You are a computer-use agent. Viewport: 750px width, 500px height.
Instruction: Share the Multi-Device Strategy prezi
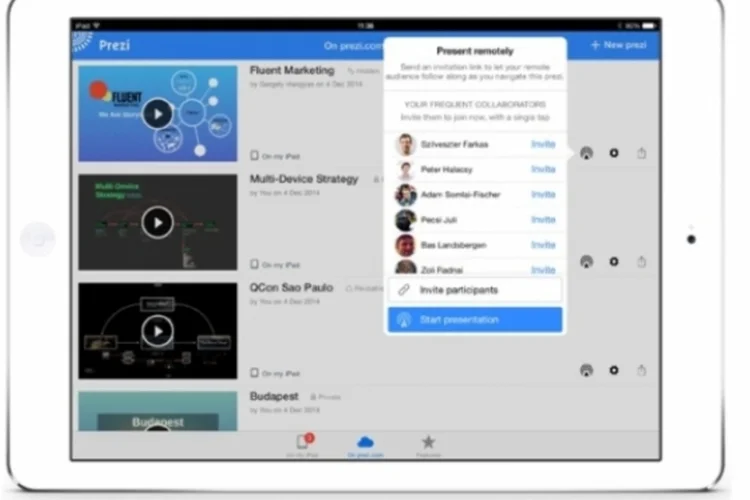point(641,262)
